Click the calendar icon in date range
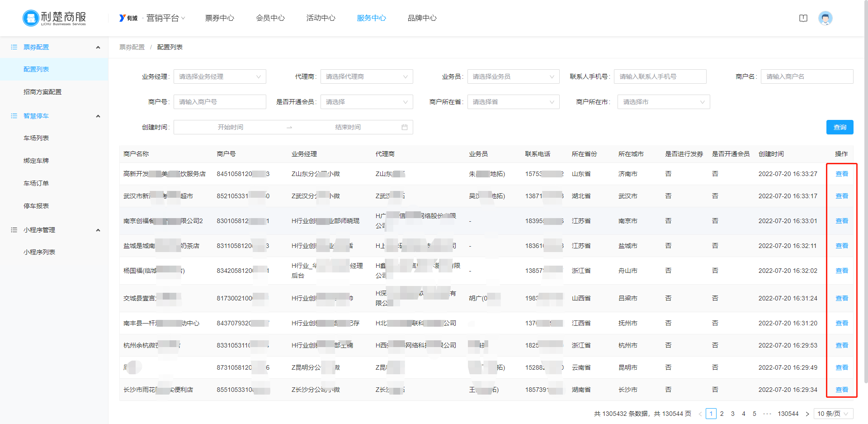Viewport: 868px width, 424px height. (405, 127)
